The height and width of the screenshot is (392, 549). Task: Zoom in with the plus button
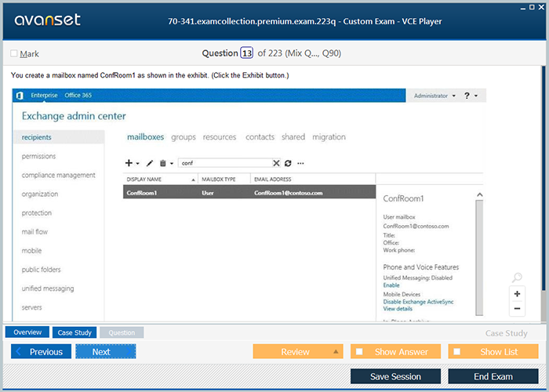tap(517, 294)
